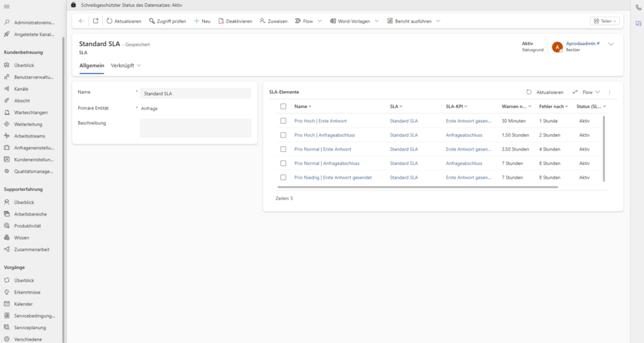Open Warteschlangen in the left navigation
Image resolution: width=644 pixels, height=343 pixels.
(x=31, y=112)
